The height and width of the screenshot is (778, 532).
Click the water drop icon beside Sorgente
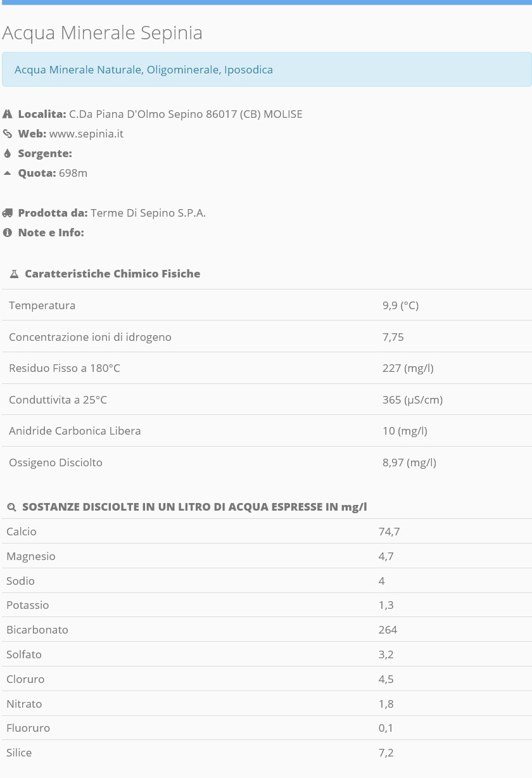tap(8, 153)
